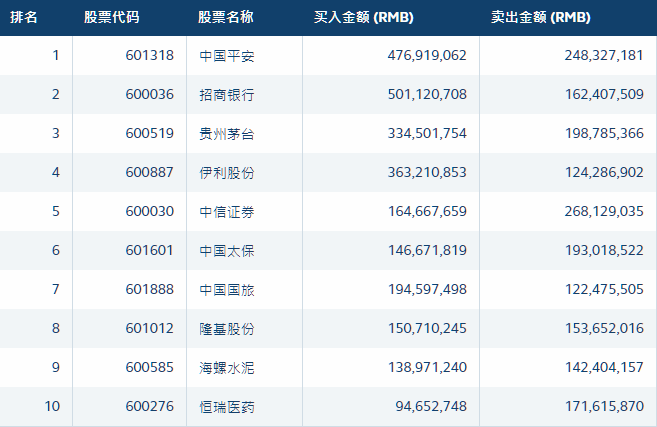
Task: Click the 排名 column header
Action: (x=24, y=17)
